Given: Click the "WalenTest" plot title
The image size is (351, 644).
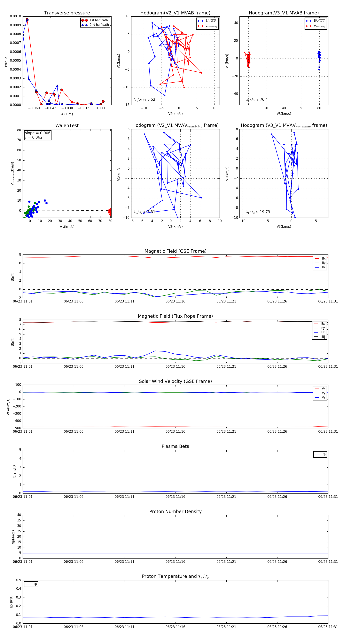Looking at the screenshot, I should pyautogui.click(x=67, y=125).
